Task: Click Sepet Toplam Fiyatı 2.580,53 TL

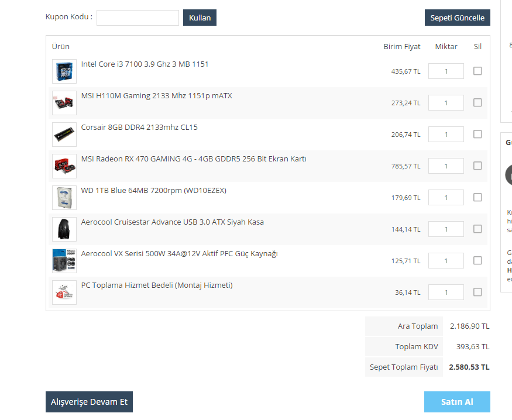Action: (469, 367)
